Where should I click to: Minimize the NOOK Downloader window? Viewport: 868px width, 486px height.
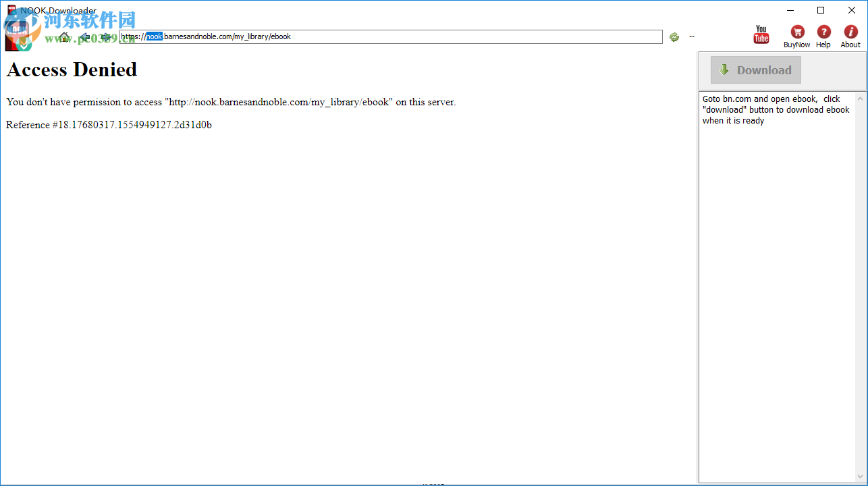790,10
